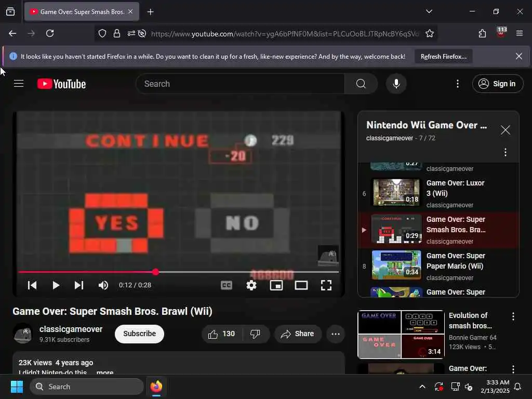Open the uBlock extension with 113 badge

pos(501,33)
